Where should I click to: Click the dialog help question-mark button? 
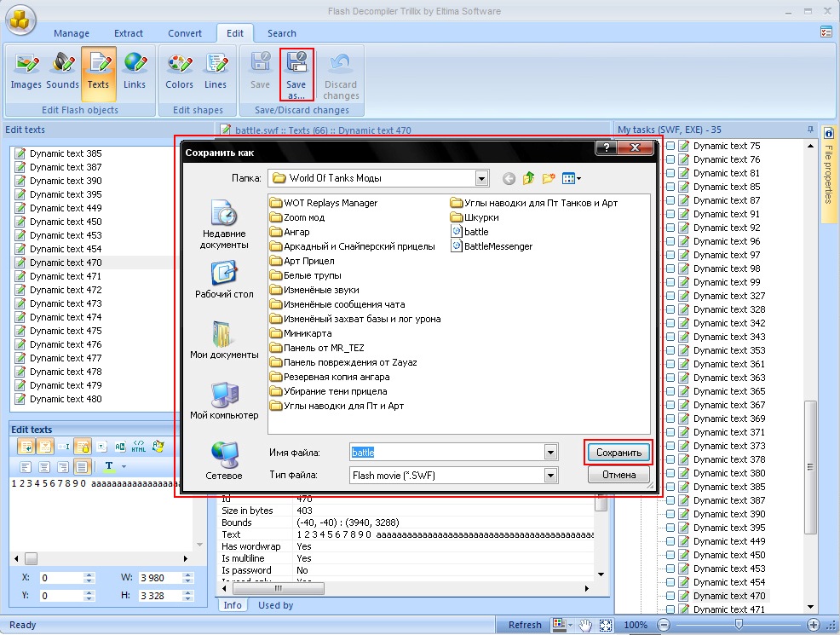click(606, 147)
